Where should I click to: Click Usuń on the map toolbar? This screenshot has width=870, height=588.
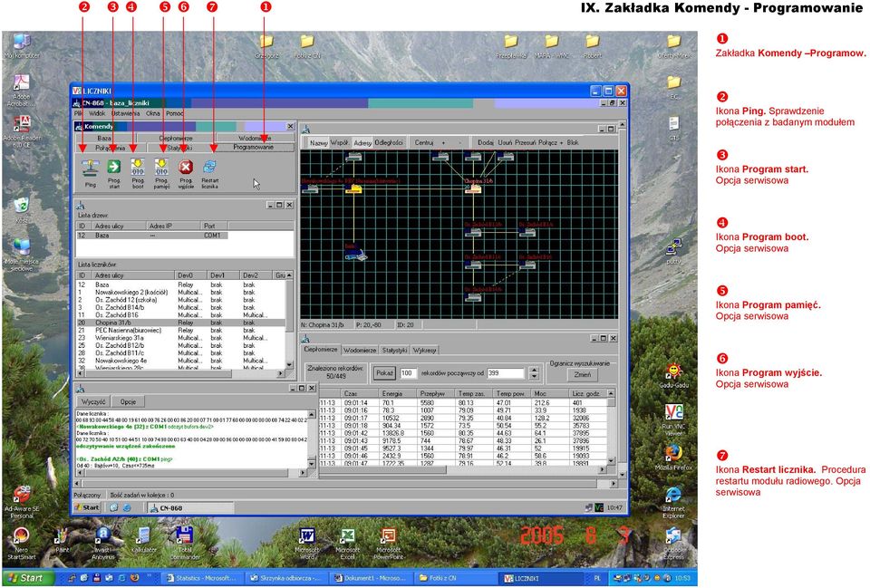tap(505, 143)
